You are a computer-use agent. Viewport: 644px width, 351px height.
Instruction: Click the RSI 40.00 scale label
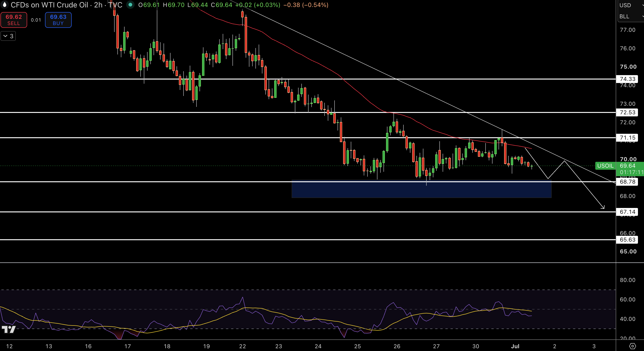628,319
